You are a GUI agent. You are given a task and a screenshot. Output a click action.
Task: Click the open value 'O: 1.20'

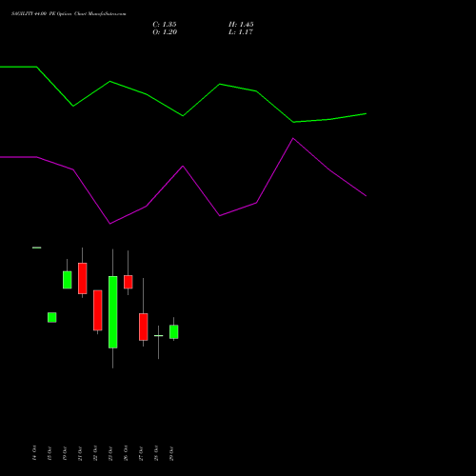[165, 32]
